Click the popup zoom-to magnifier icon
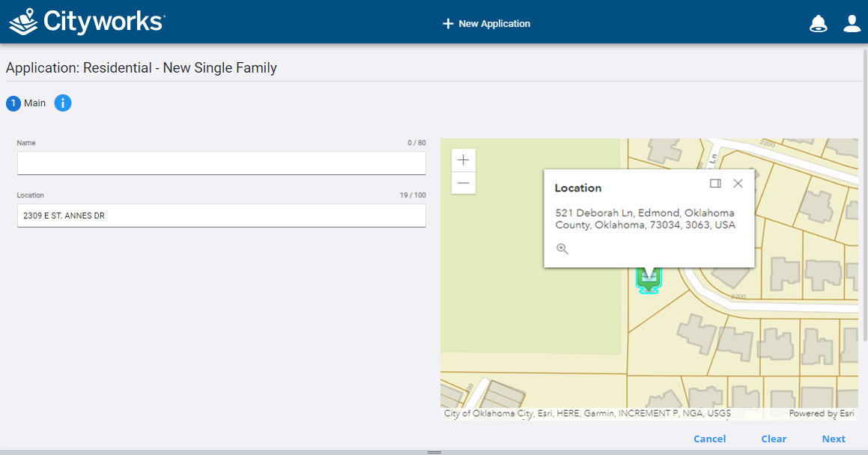Image resolution: width=868 pixels, height=455 pixels. 562,249
